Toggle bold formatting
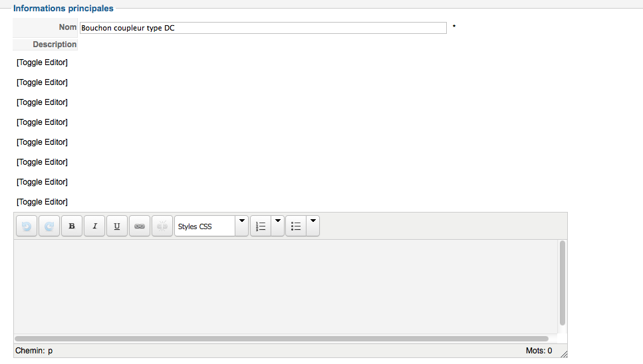This screenshot has width=643, height=364. pos(72,226)
